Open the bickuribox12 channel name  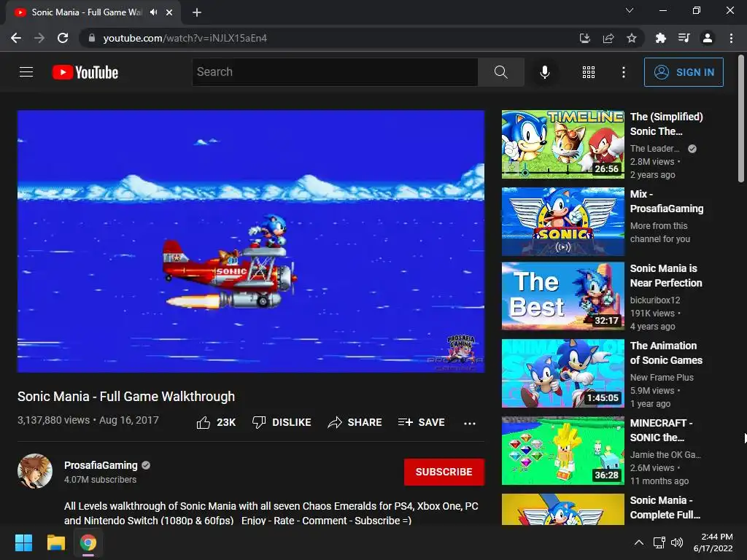[655, 300]
